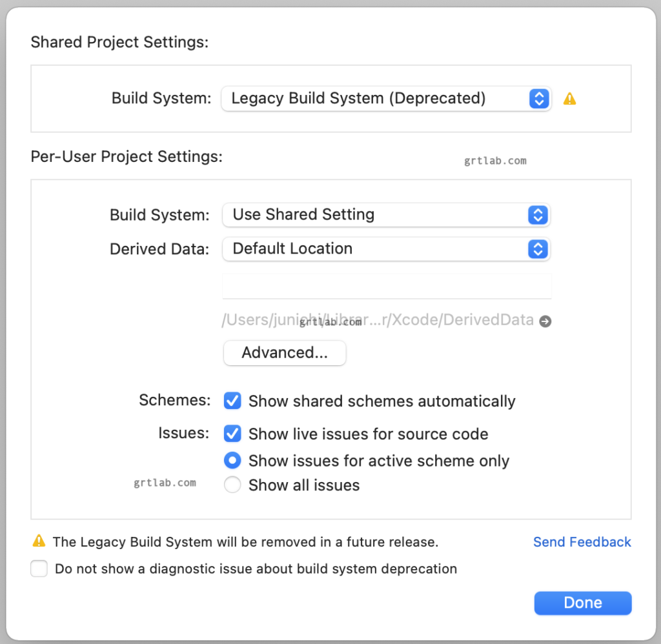Select Show all issues

232,485
